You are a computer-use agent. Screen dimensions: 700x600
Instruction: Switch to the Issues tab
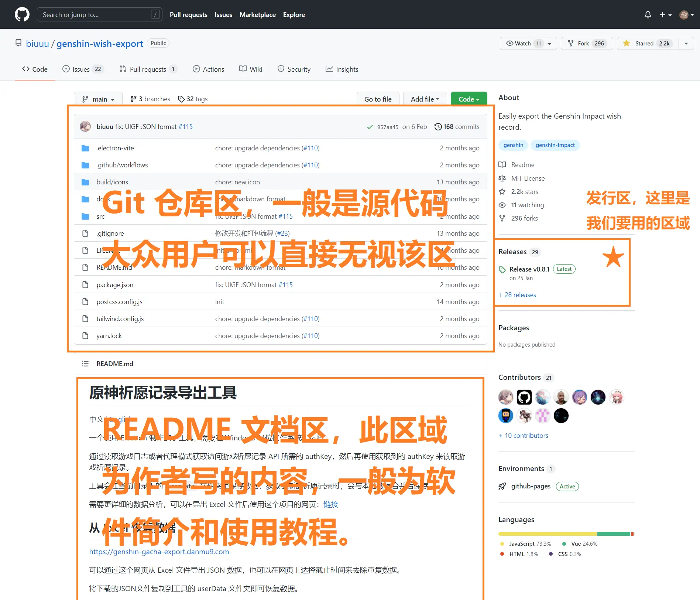(x=83, y=69)
